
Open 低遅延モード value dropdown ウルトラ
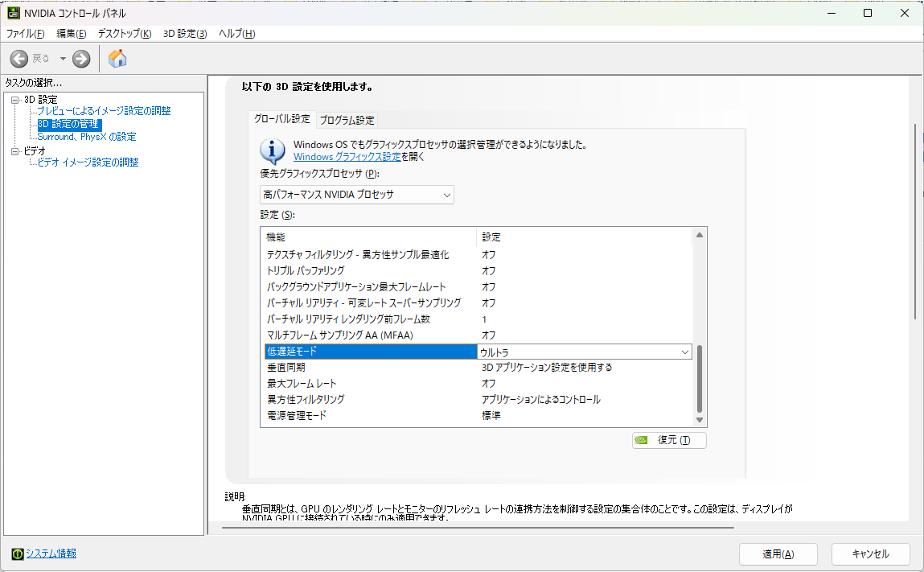[584, 352]
